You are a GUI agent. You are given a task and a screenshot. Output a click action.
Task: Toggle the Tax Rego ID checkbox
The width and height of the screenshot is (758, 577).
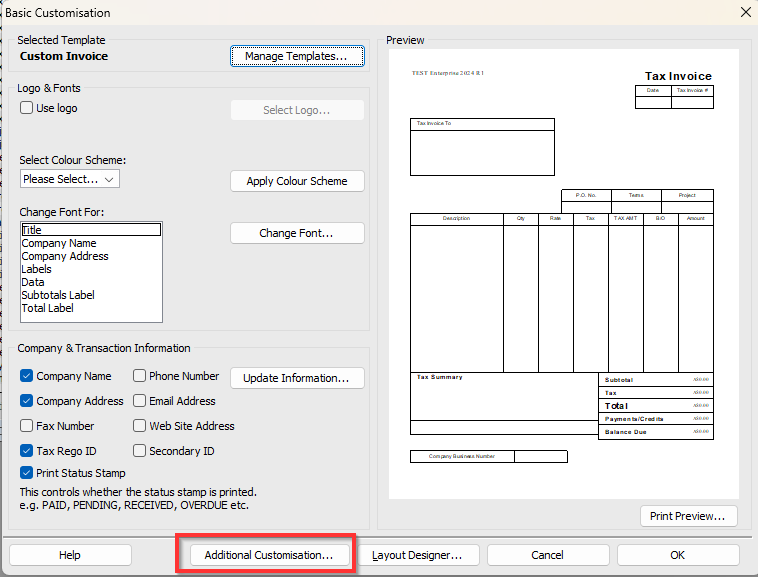(26, 451)
